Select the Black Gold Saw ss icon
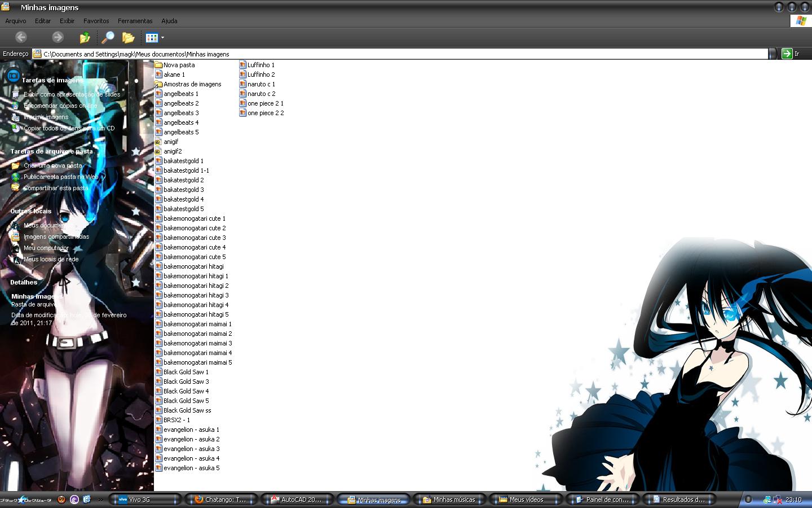812x508 pixels. point(158,410)
